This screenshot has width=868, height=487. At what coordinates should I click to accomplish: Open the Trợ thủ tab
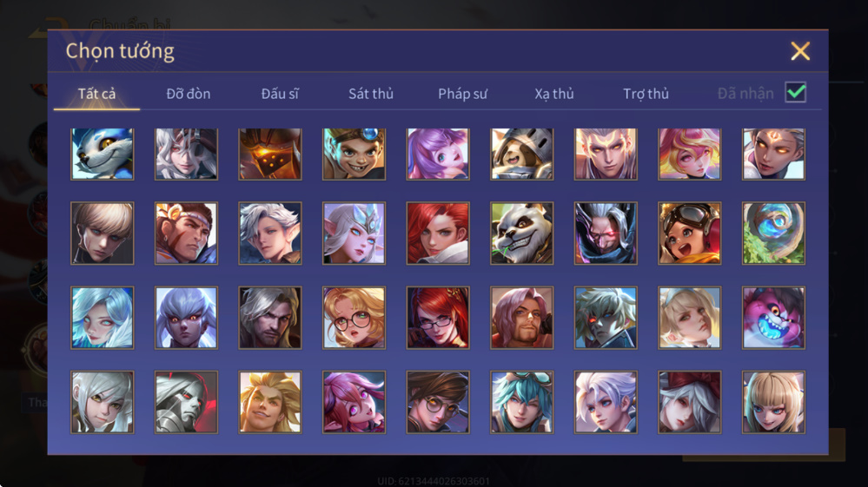click(646, 94)
